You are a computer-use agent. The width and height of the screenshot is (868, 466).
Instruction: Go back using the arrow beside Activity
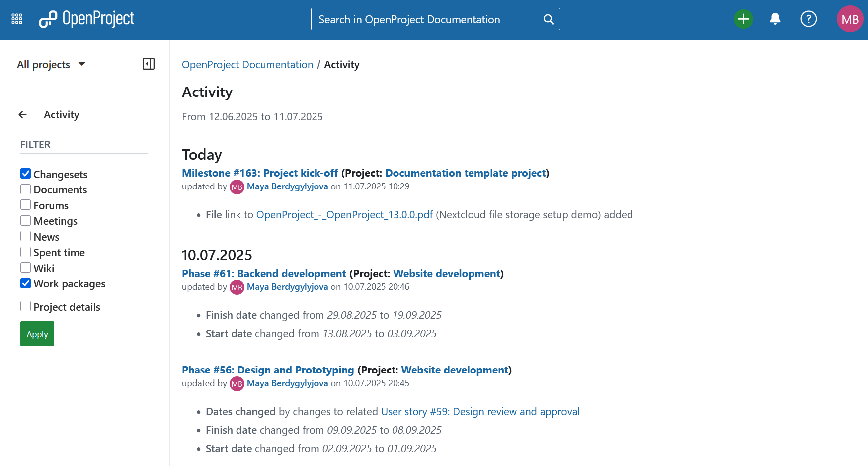(23, 115)
